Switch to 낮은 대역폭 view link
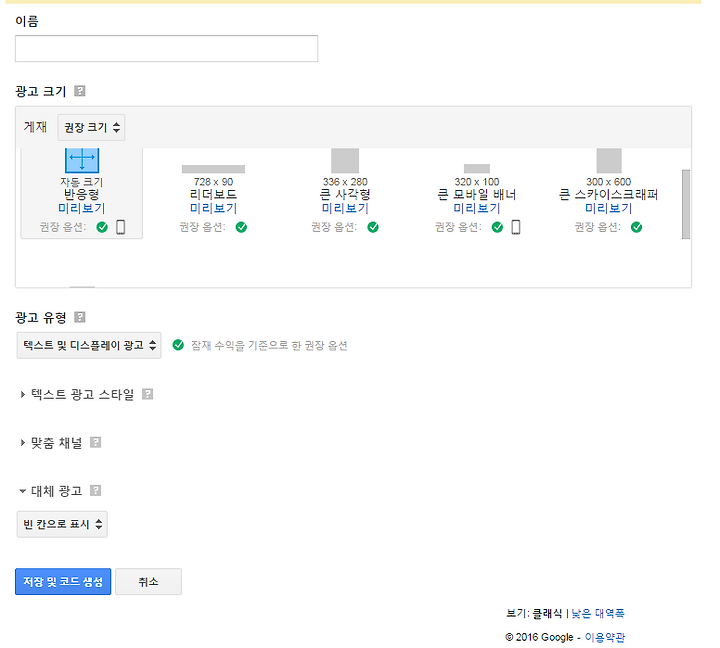The height and width of the screenshot is (648, 720). click(x=598, y=613)
